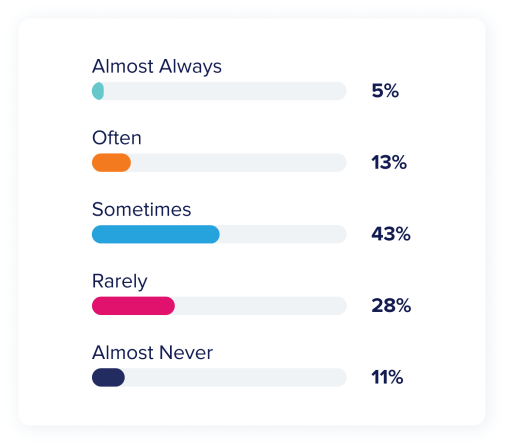Click the 13% value text

click(389, 162)
